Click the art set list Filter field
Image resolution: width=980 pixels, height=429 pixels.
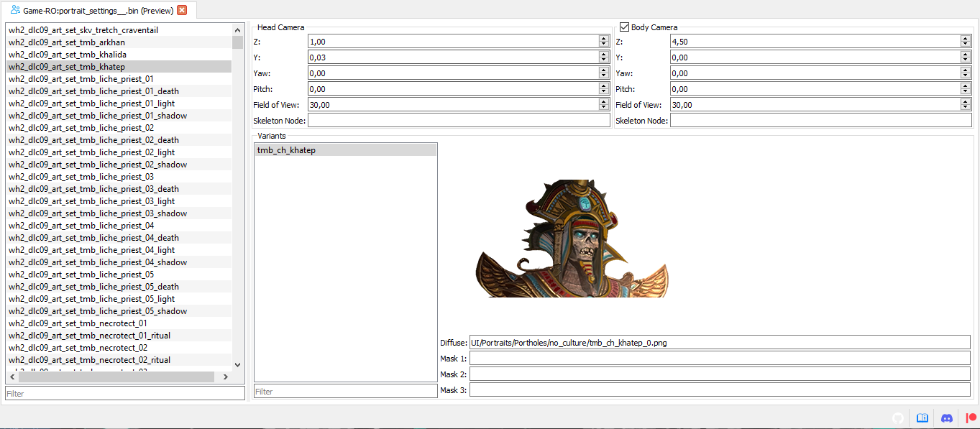pyautogui.click(x=125, y=393)
